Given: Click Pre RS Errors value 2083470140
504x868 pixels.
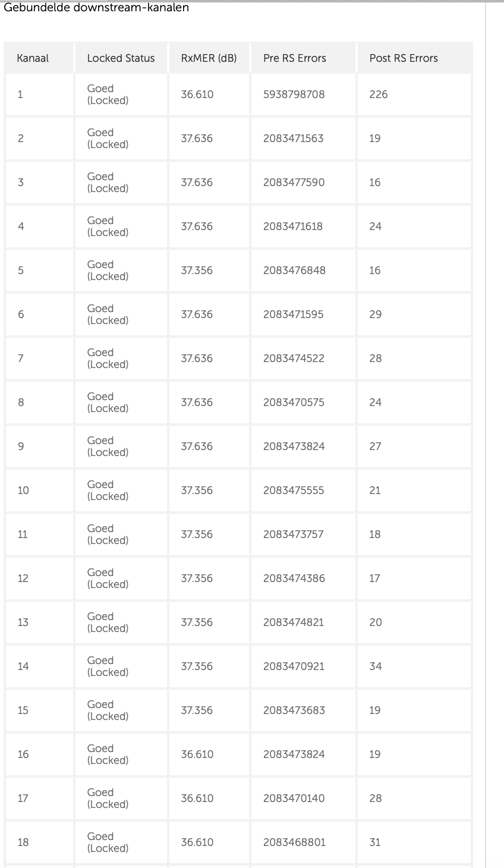Looking at the screenshot, I should point(294,798).
